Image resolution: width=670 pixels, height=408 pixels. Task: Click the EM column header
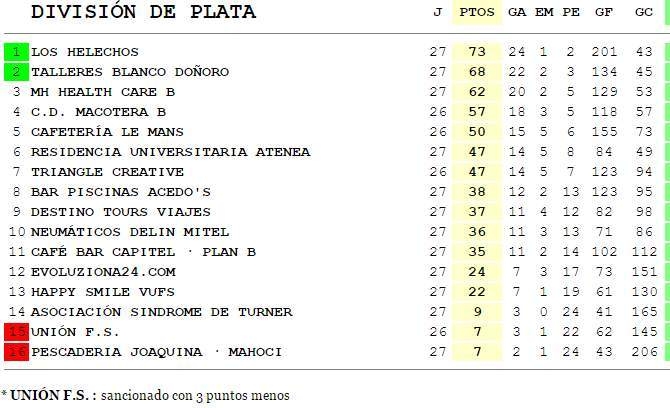(544, 13)
